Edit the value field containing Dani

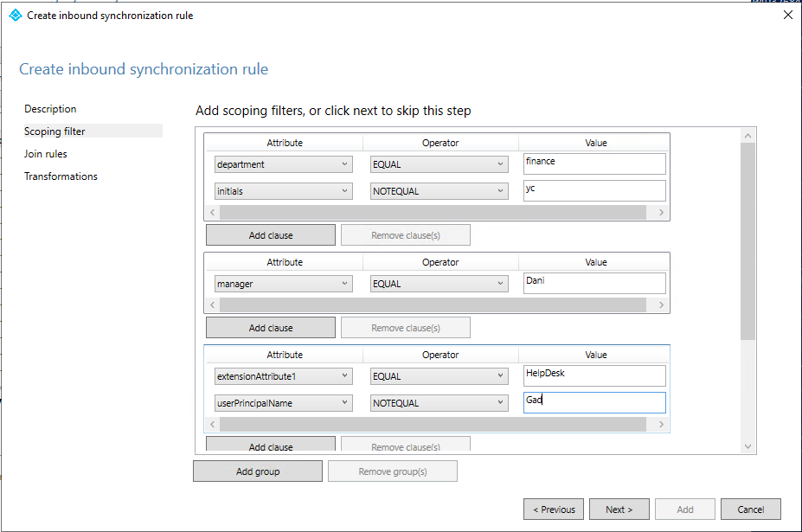click(594, 283)
